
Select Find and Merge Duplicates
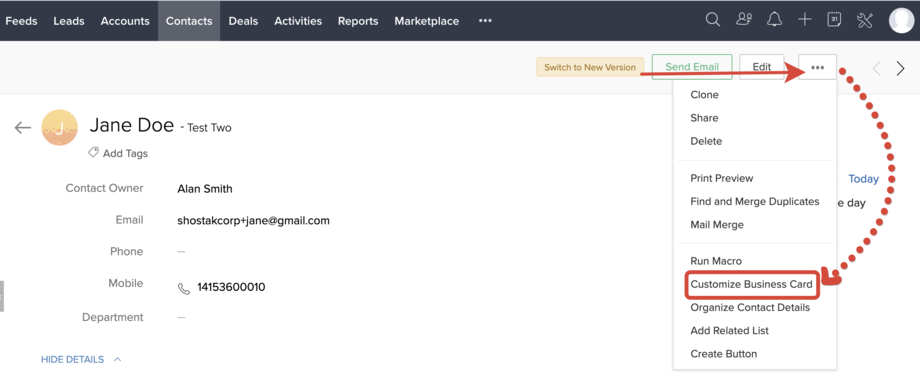pyautogui.click(x=755, y=201)
